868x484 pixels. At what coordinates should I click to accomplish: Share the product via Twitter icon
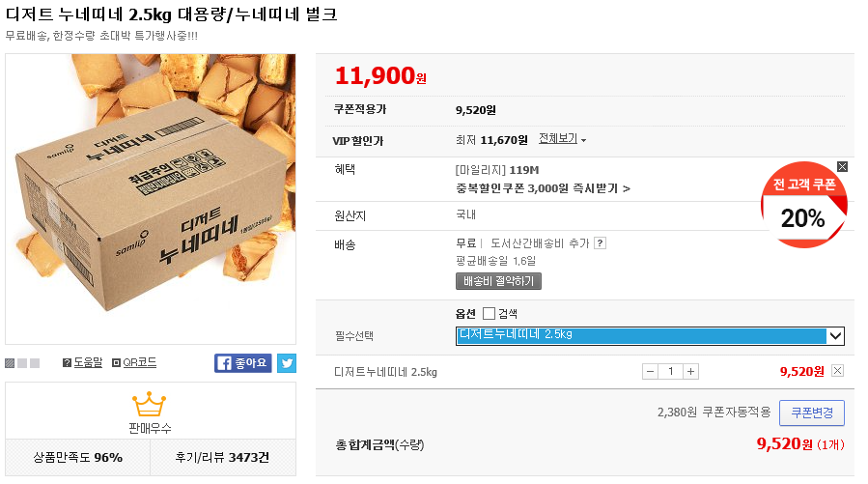(287, 363)
